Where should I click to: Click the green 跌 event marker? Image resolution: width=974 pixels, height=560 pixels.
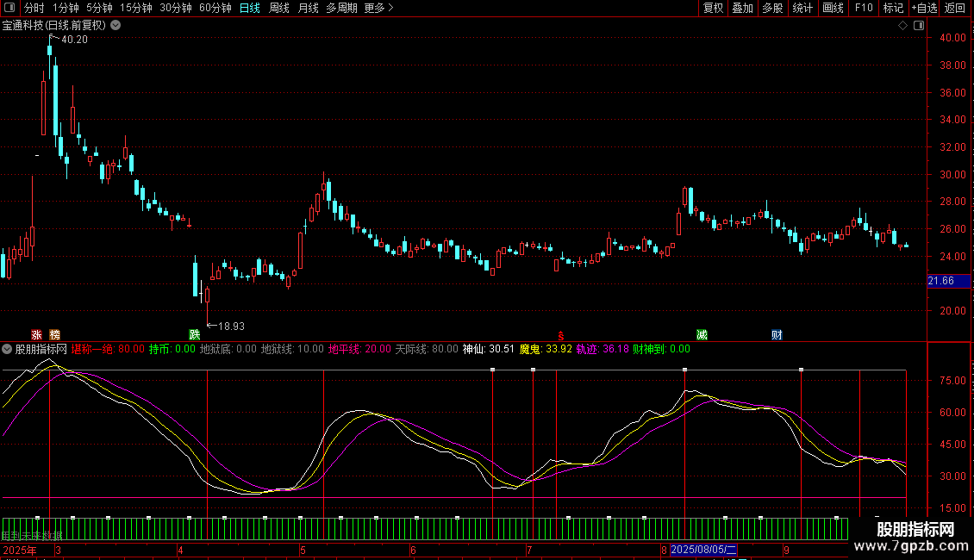click(195, 334)
